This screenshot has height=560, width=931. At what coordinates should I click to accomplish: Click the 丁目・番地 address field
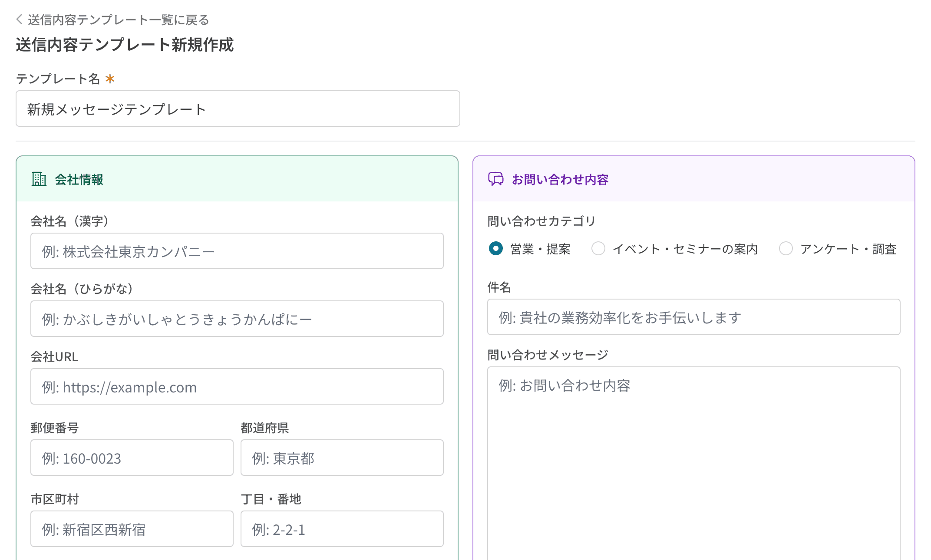[x=342, y=529]
